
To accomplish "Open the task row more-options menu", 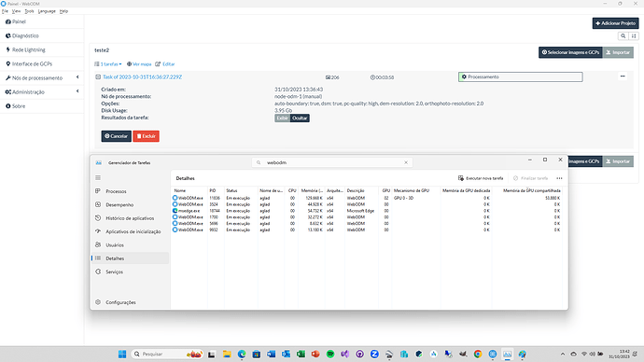I will coord(623,77).
